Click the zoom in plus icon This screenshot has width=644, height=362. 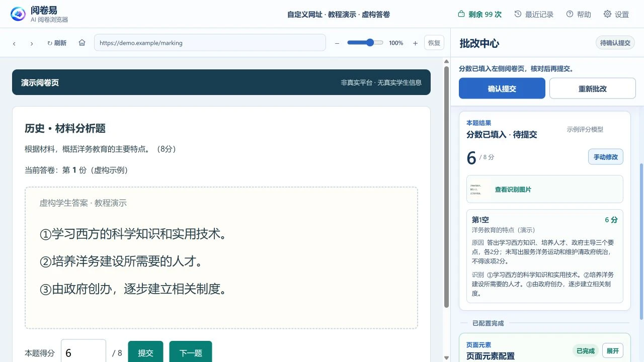pos(415,43)
